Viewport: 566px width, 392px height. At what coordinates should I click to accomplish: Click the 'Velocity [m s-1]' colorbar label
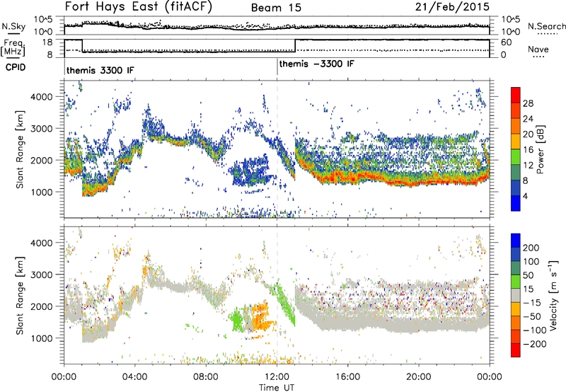553,295
